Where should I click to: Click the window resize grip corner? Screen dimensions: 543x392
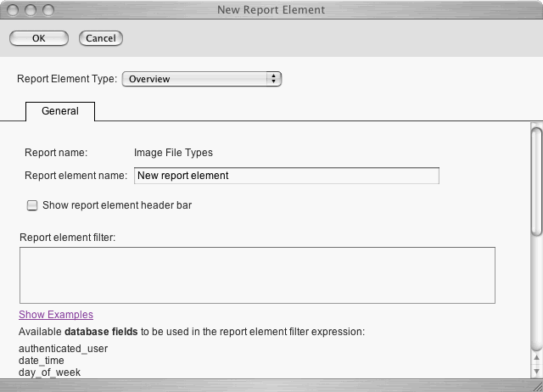click(x=535, y=384)
